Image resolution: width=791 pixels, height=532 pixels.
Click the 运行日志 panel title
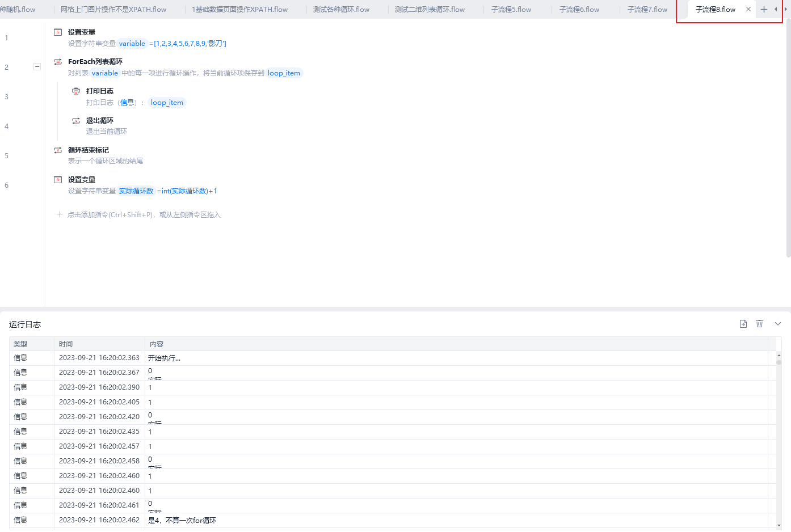tap(25, 324)
